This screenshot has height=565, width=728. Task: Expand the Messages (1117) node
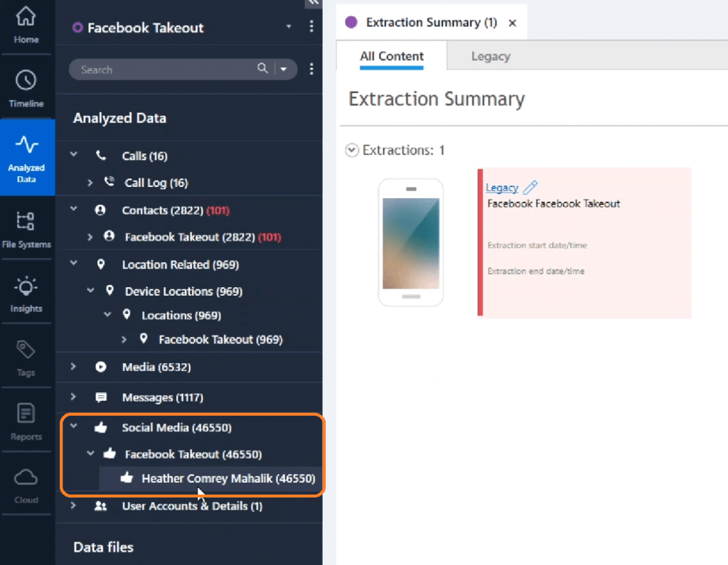[x=73, y=397]
